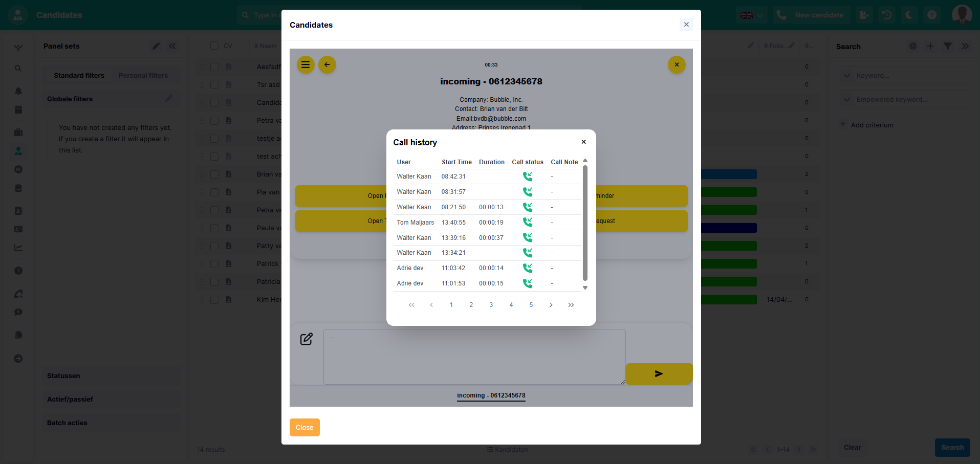Click the yellow hamburger menu icon
The height and width of the screenshot is (464, 980).
tap(306, 65)
